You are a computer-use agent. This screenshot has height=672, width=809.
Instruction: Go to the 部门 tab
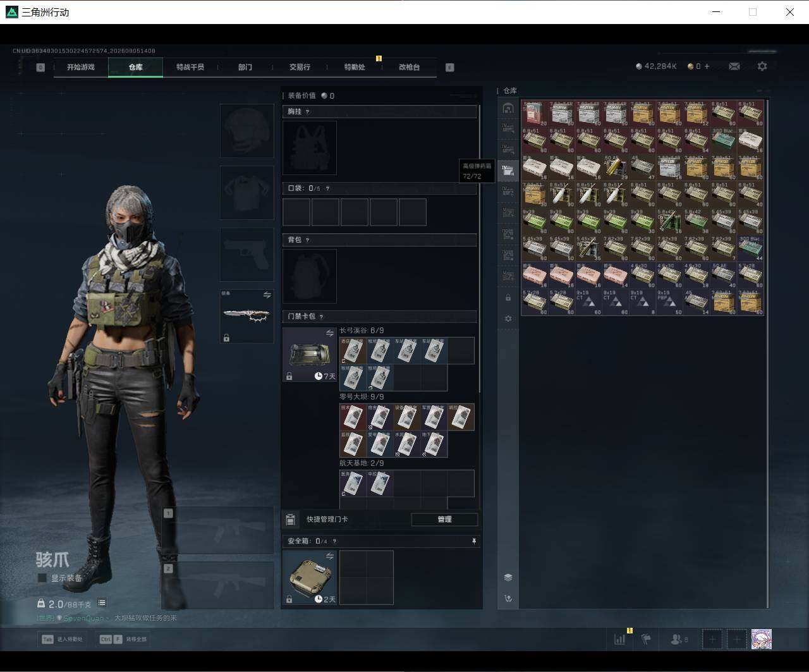pos(245,67)
